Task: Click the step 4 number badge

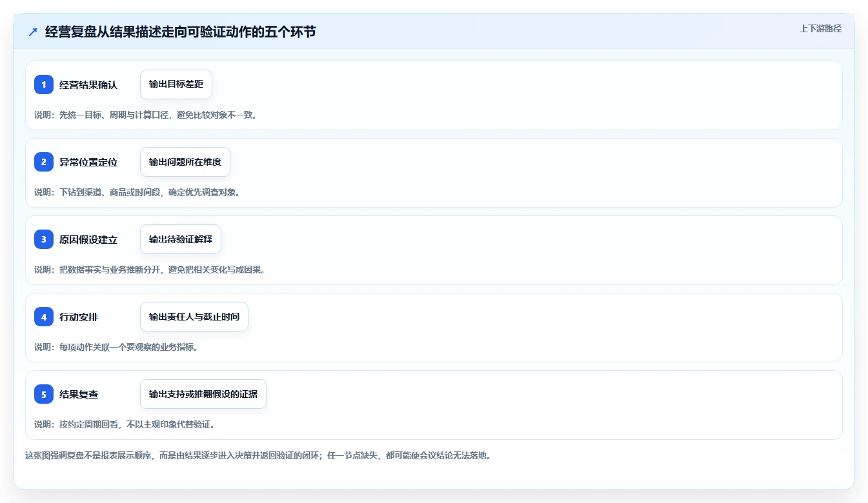Action: (x=44, y=317)
